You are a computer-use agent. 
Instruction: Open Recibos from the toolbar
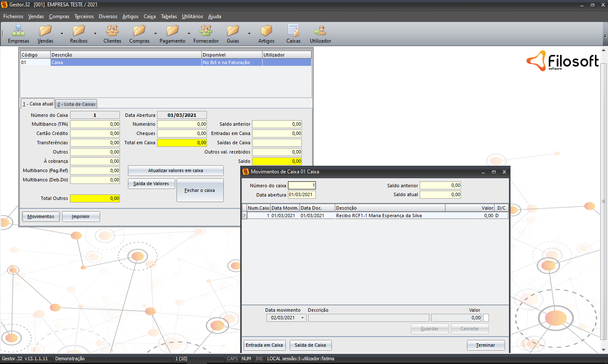pos(79,31)
